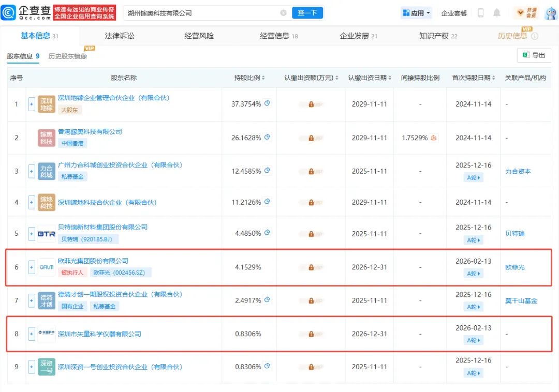Click the Qcc.com logo icon
Image resolution: width=559 pixels, height=392 pixels.
pos(9,13)
